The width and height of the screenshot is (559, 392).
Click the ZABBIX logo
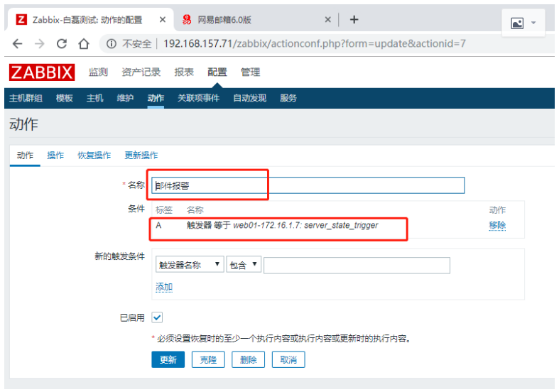click(42, 72)
